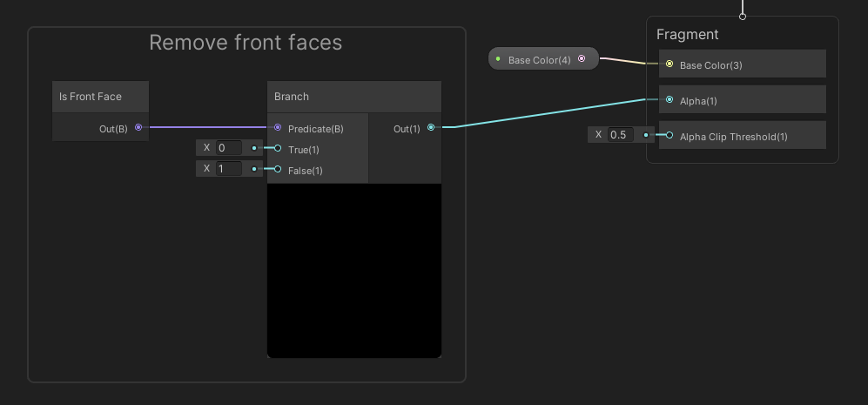868x405 pixels.
Task: Edit the True X value field showing 0
Action: click(x=229, y=148)
